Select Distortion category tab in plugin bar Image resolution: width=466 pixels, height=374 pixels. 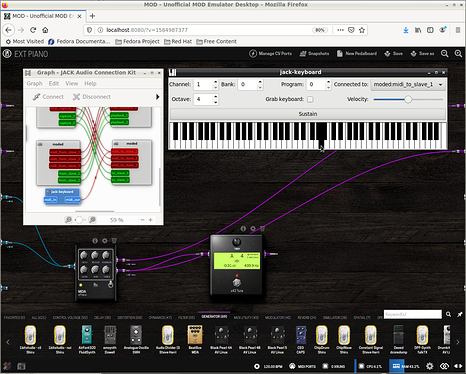pyautogui.click(x=130, y=317)
